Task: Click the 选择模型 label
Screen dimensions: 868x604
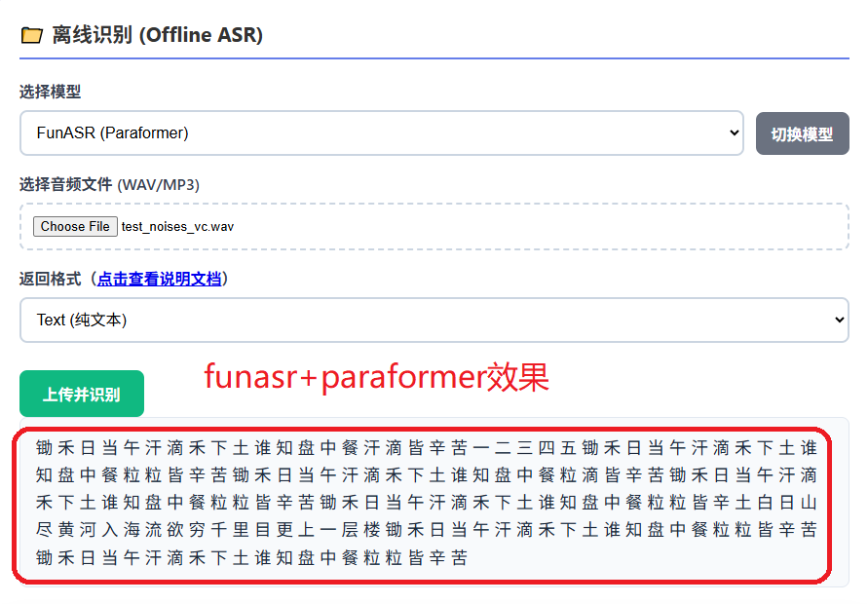Action: pos(51,93)
